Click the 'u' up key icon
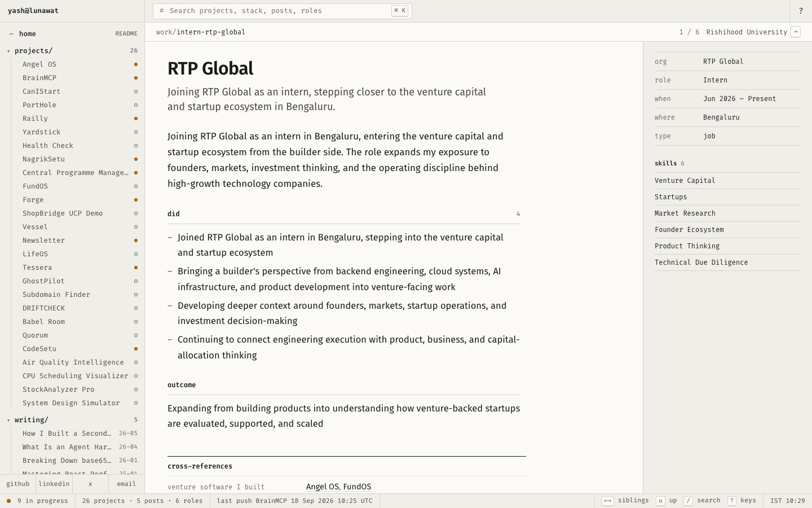The width and height of the screenshot is (812, 508). 660,501
